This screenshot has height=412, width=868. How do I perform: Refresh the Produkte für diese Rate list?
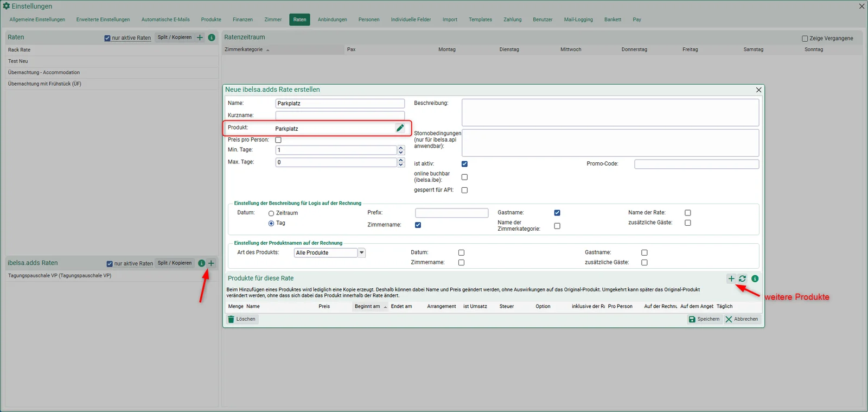(742, 278)
